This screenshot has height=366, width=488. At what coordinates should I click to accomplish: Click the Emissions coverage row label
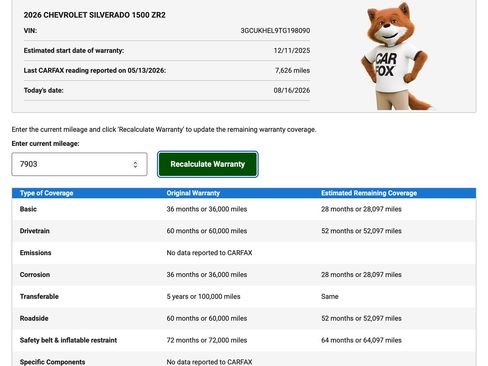pyautogui.click(x=35, y=253)
